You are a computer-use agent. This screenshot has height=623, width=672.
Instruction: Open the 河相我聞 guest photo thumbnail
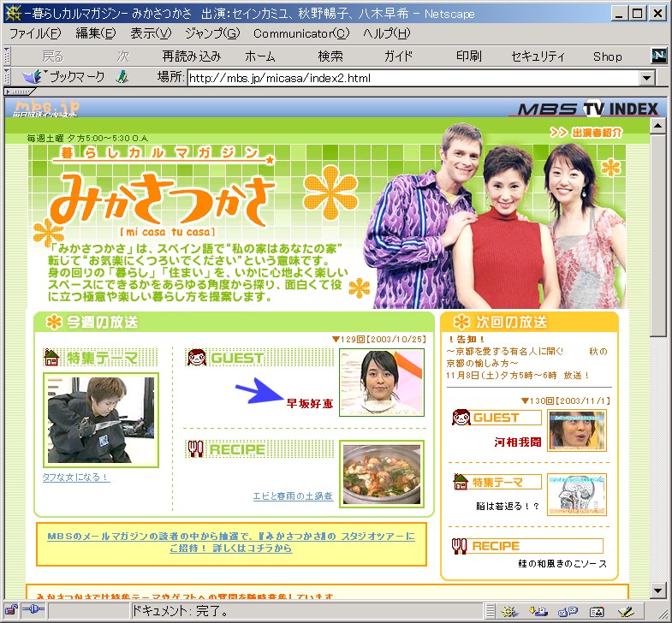(577, 430)
